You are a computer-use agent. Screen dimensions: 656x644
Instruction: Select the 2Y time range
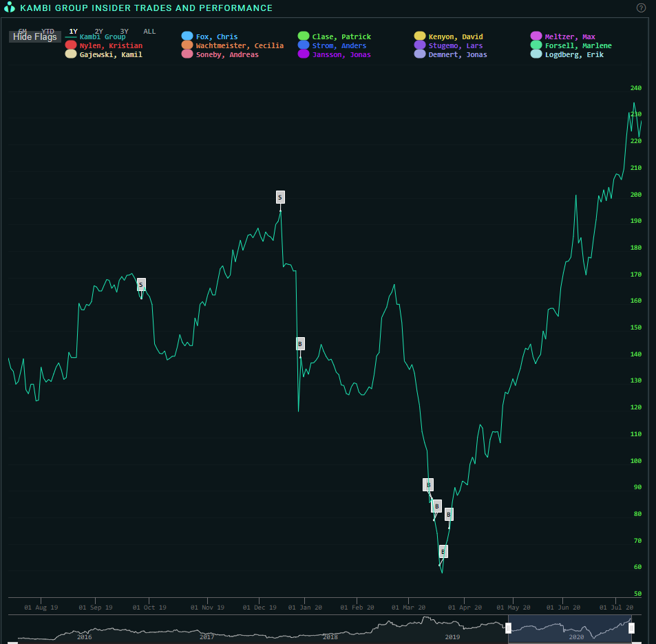coord(98,32)
